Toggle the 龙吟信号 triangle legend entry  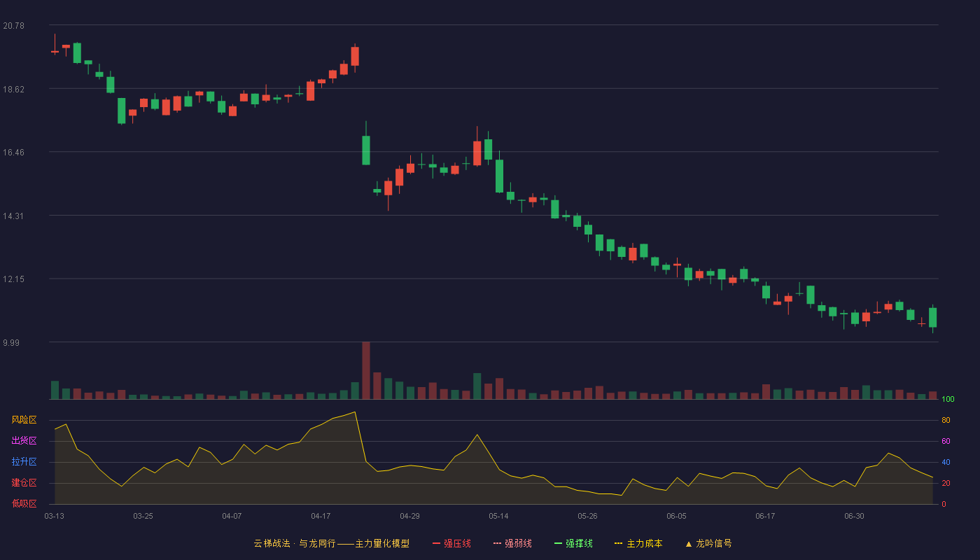pos(708,543)
